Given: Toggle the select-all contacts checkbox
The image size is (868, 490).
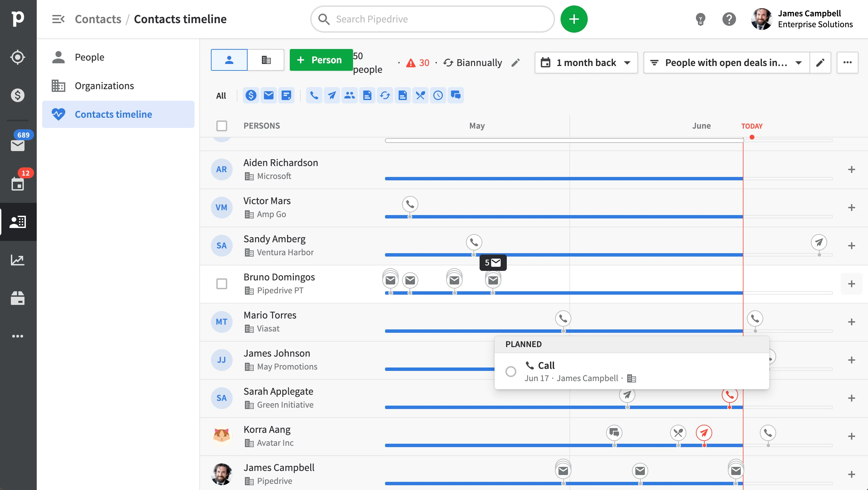Looking at the screenshot, I should pos(222,125).
